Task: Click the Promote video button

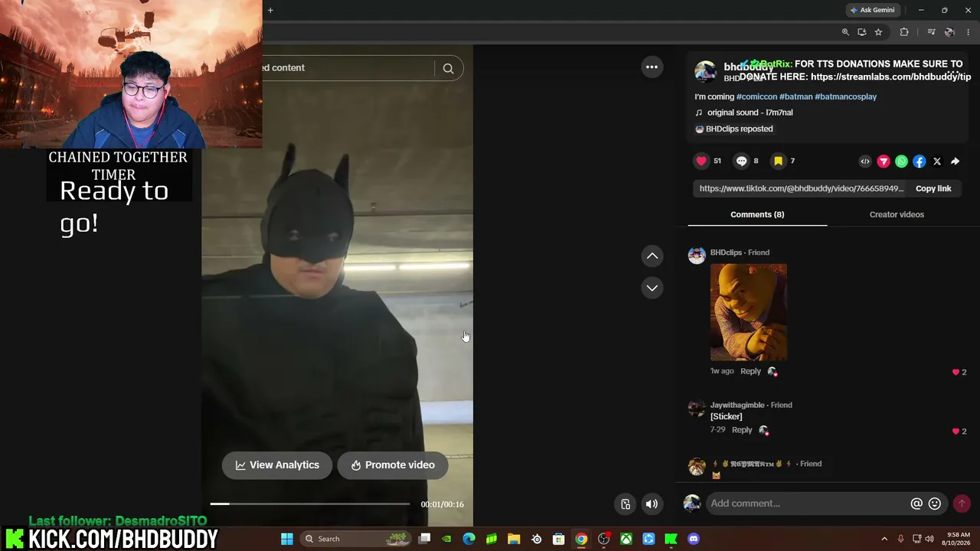Action: coord(393,465)
